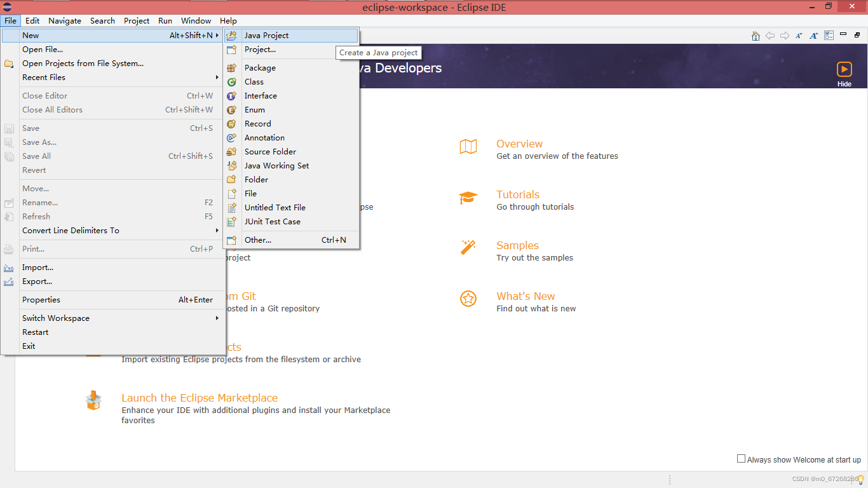Click the Samples magic wand icon
This screenshot has height=488, width=868.
[x=468, y=247]
